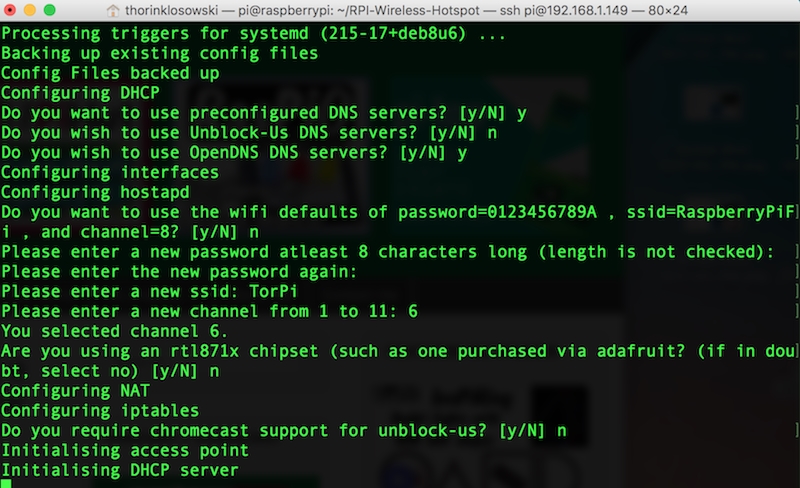Click the window title showing ssh pi@192.168.1.149
The width and height of the screenshot is (800, 488).
click(x=406, y=10)
